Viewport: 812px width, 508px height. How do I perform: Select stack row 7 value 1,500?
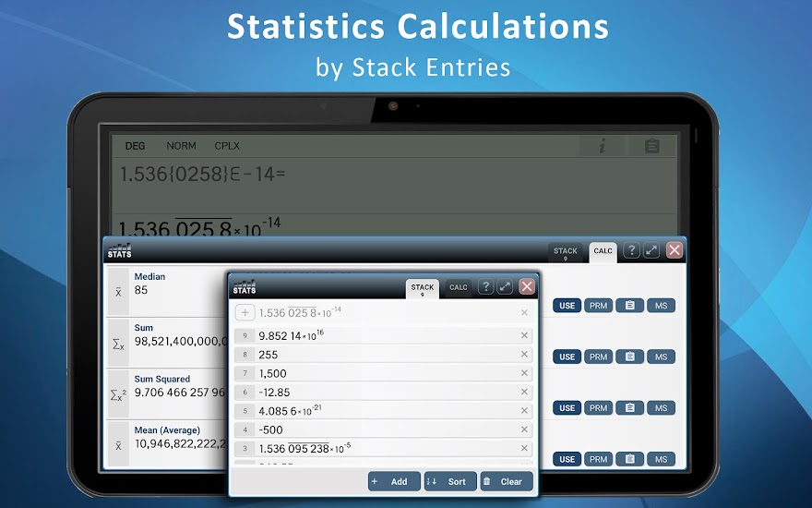(x=383, y=373)
